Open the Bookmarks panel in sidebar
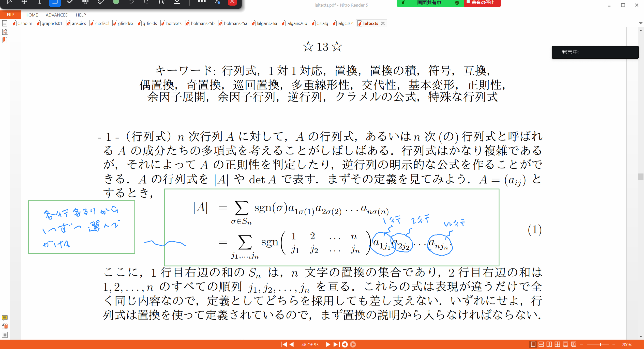The width and height of the screenshot is (644, 349). pyautogui.click(x=5, y=40)
